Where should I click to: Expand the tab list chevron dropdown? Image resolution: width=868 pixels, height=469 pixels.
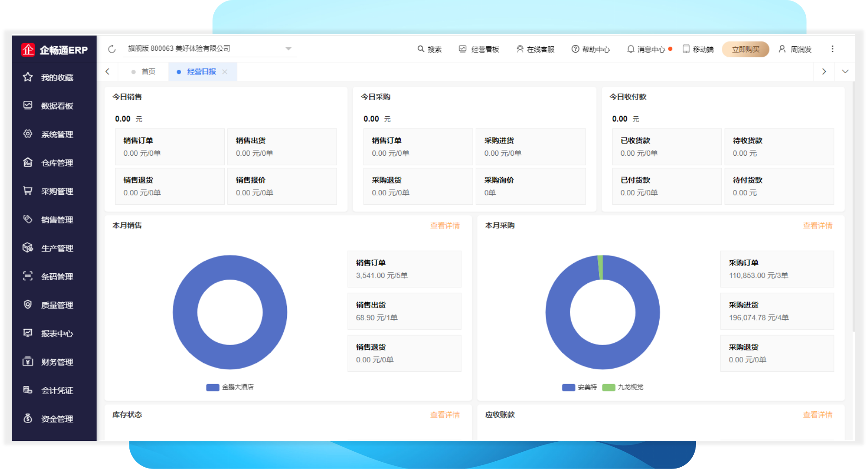click(x=845, y=72)
